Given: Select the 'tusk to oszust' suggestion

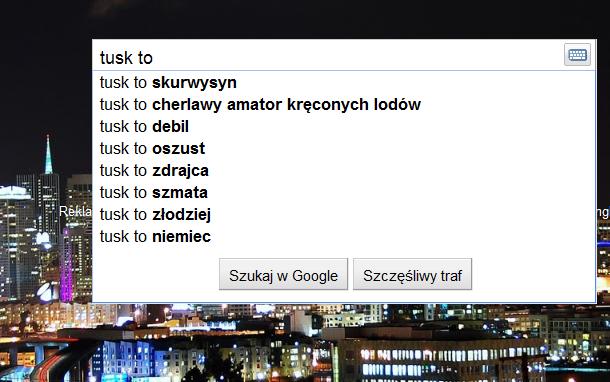Looking at the screenshot, I should tap(344, 149).
